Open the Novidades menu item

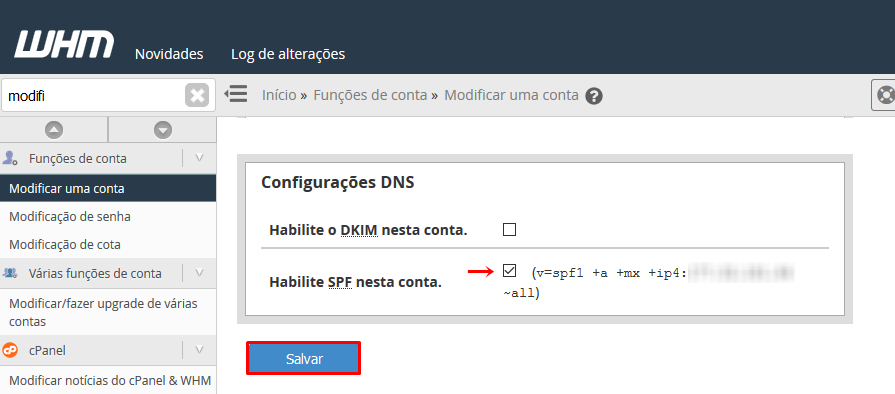pos(169,54)
